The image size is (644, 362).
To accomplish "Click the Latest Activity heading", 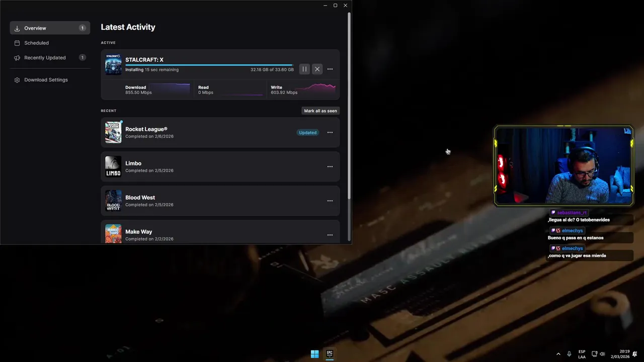I will (128, 27).
